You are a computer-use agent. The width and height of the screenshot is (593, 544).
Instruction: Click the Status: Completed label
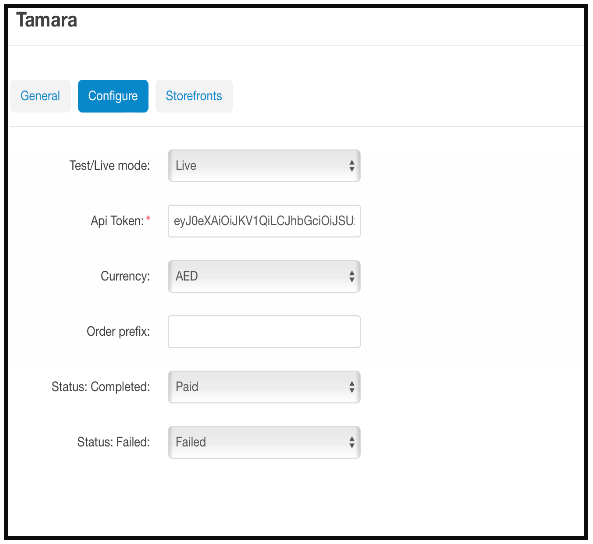point(101,387)
